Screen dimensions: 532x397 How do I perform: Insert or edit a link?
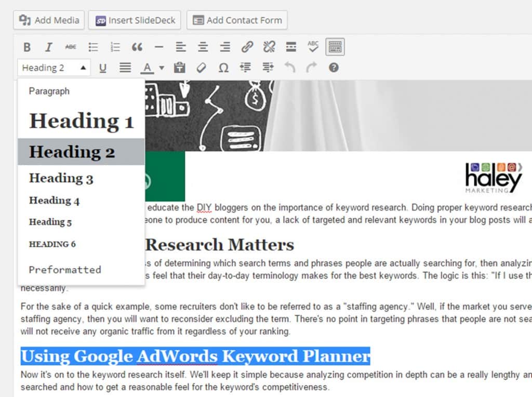247,47
